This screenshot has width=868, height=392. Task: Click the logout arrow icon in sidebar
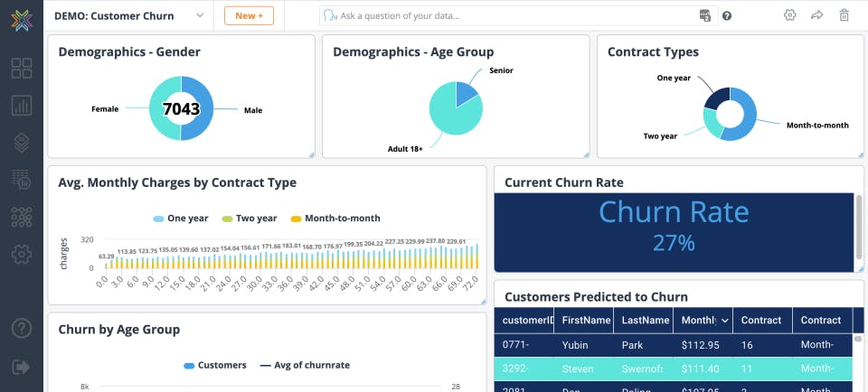22,367
